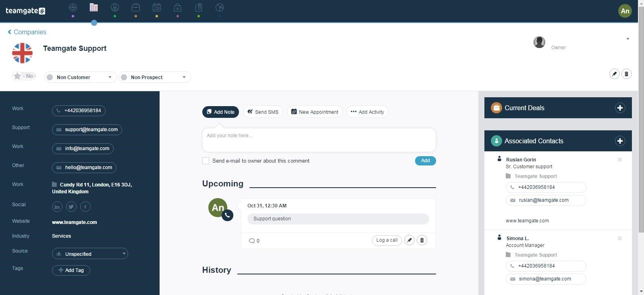Open the An user avatar menu
The image size is (644, 295).
coord(625,11)
